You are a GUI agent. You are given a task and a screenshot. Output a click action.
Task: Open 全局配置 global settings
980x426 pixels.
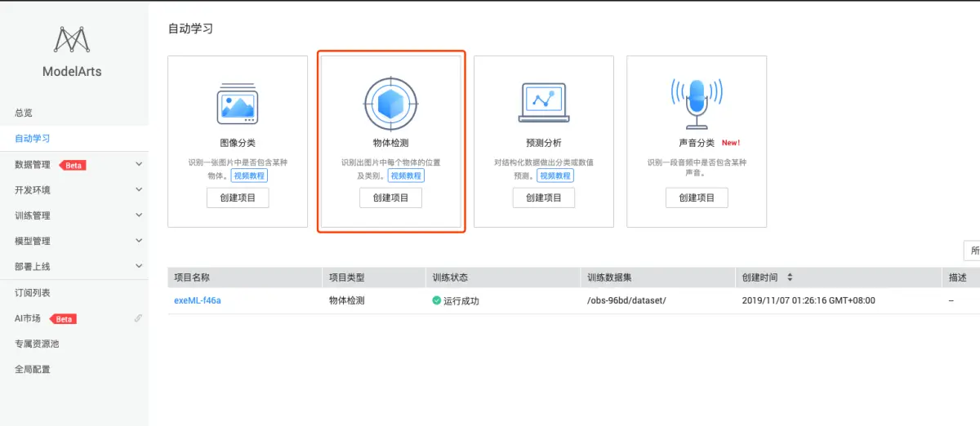(33, 369)
